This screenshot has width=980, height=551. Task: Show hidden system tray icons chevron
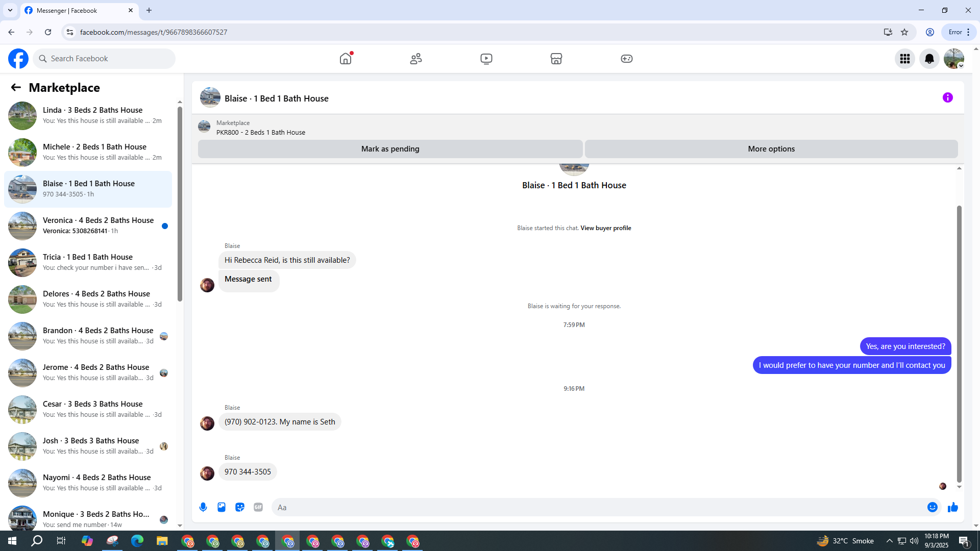coord(889,541)
